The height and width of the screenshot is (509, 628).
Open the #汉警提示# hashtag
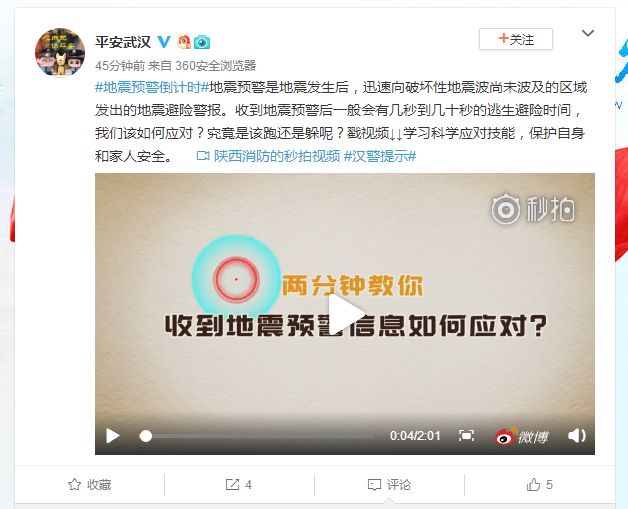point(380,156)
